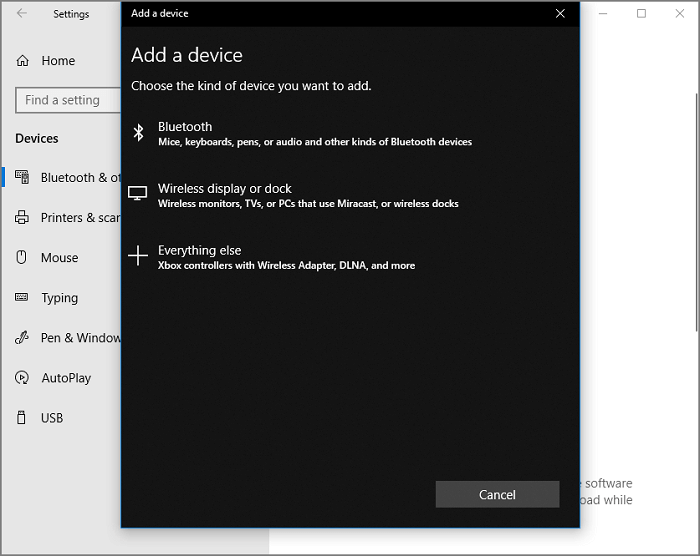Close the Add a device dialog
The image size is (700, 556).
click(x=560, y=14)
